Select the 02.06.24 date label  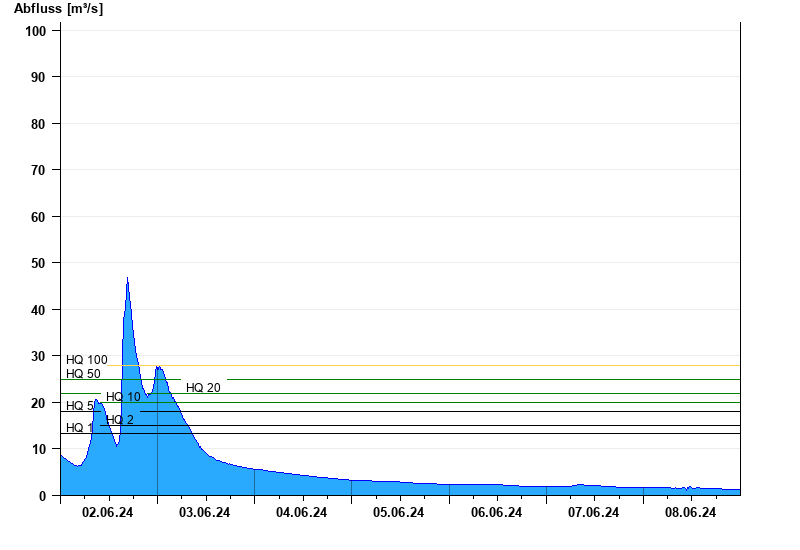tap(108, 513)
